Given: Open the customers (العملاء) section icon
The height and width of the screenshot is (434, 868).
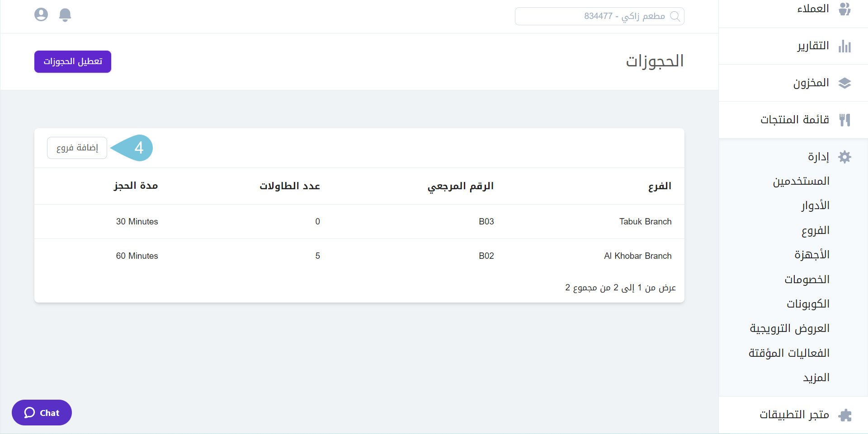Looking at the screenshot, I should pos(845,9).
